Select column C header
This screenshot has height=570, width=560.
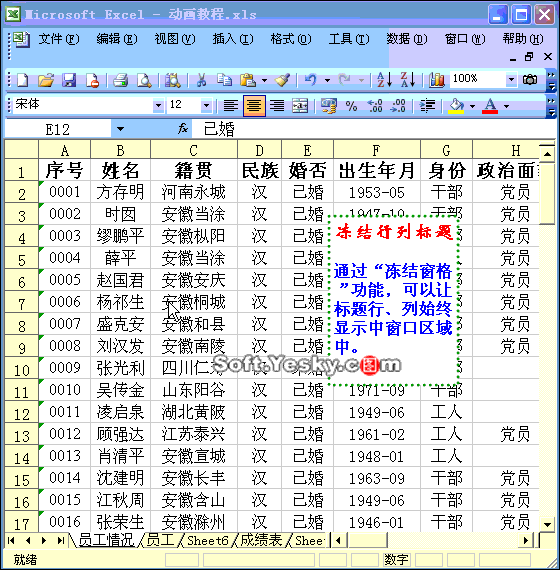pos(193,150)
